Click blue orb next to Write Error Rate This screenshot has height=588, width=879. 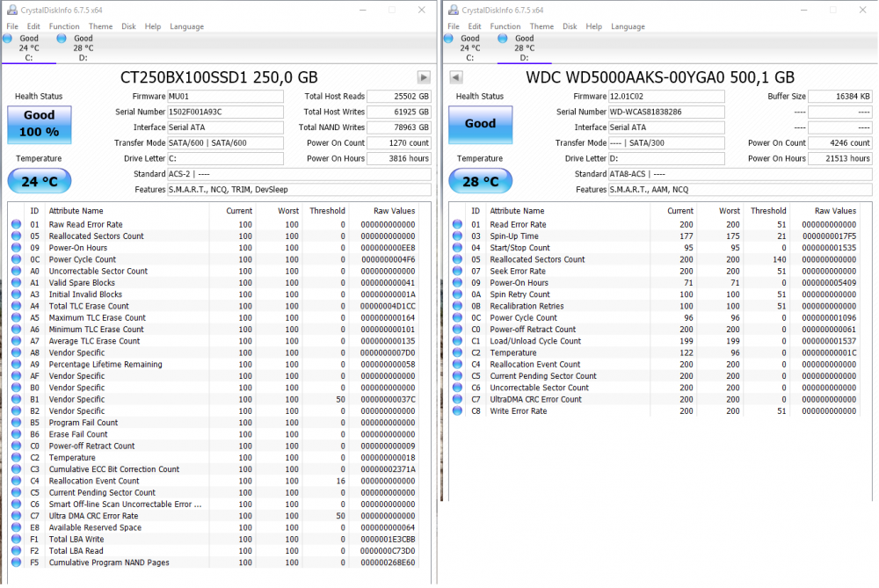click(457, 410)
